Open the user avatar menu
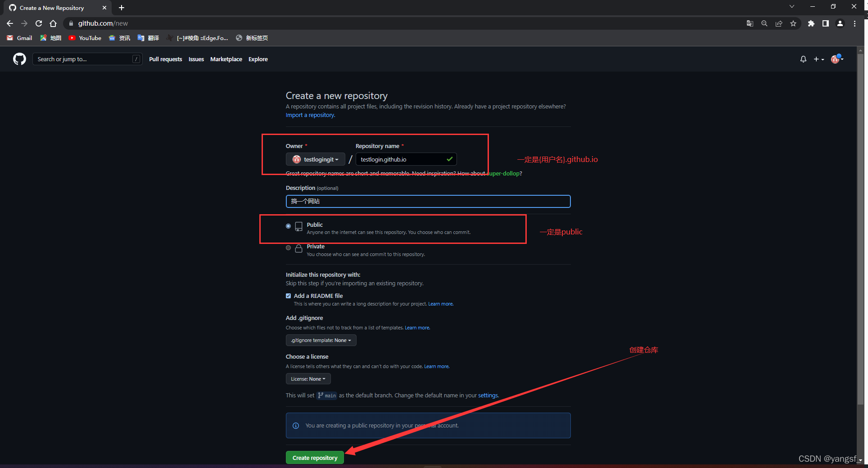The image size is (868, 468). coord(837,59)
